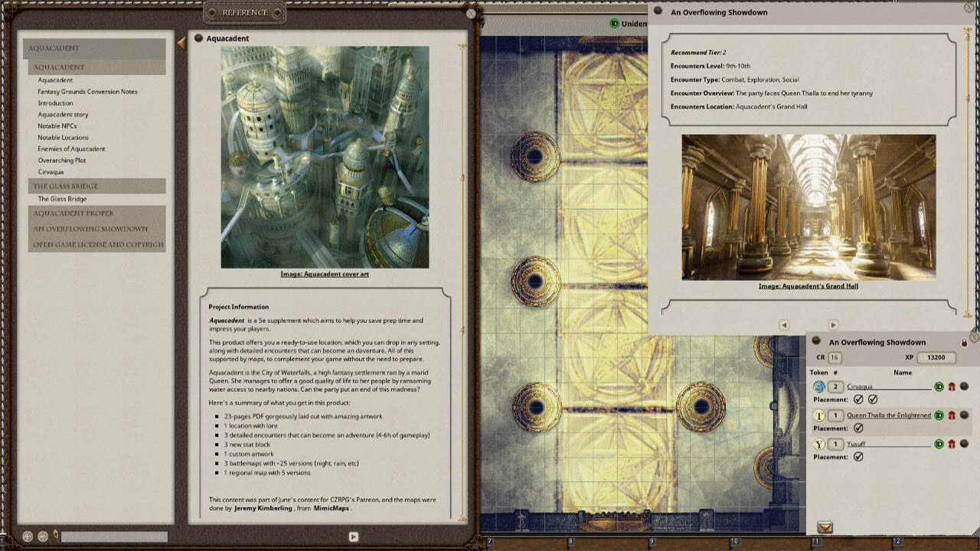Click the dark faction dot next to Ciryaqua
Viewport: 980px width, 551px height.
965,387
